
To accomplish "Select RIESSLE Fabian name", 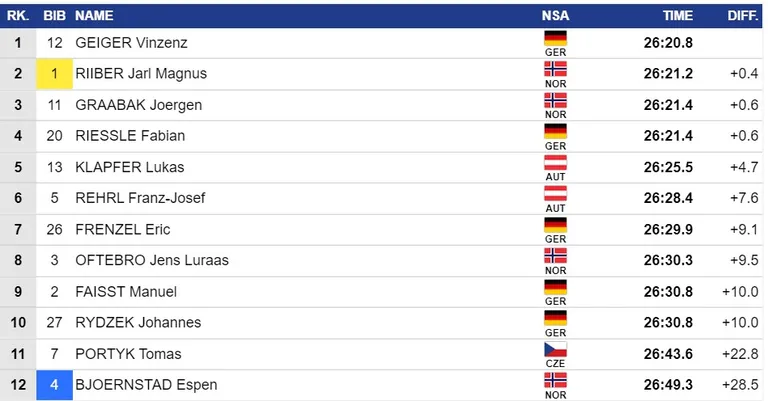I will 130,136.
